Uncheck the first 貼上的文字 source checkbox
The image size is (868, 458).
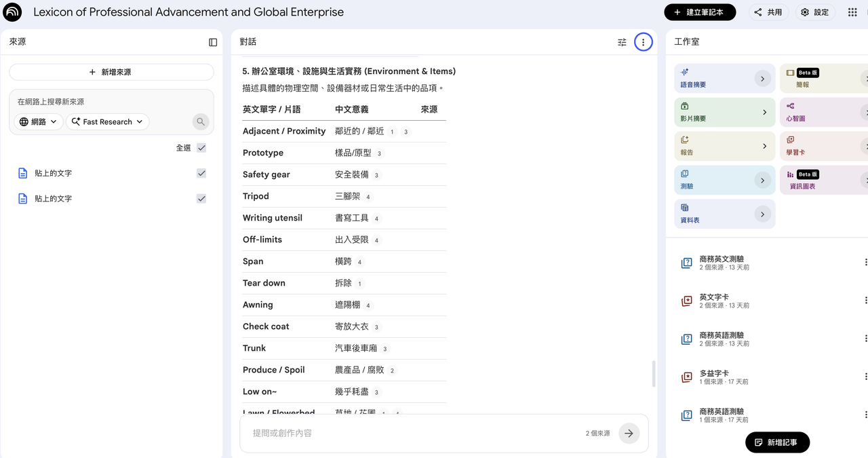201,173
